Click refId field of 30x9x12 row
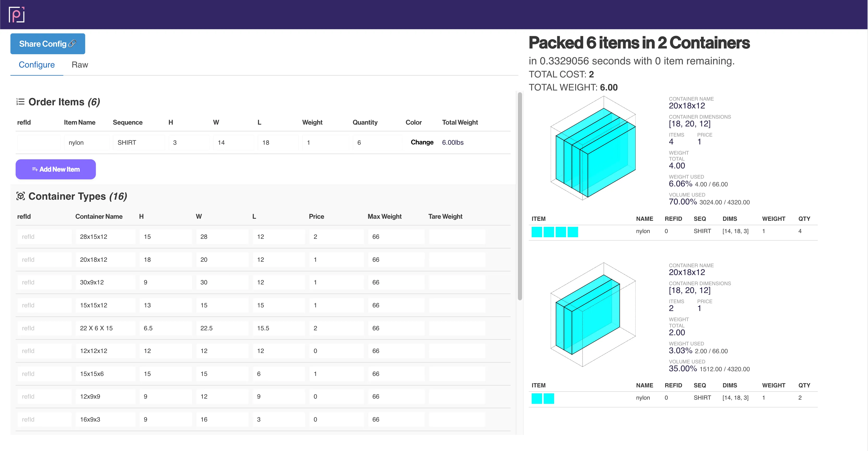Image resolution: width=868 pixels, height=451 pixels. [45, 282]
